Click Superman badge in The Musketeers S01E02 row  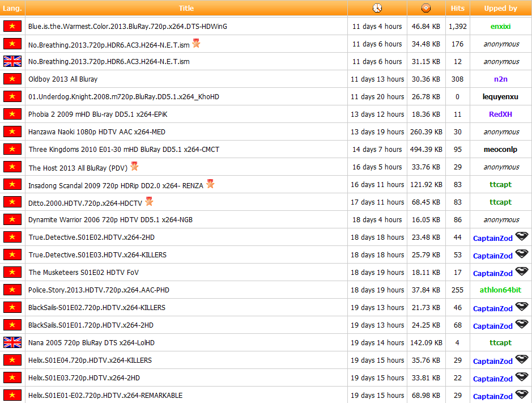(521, 272)
